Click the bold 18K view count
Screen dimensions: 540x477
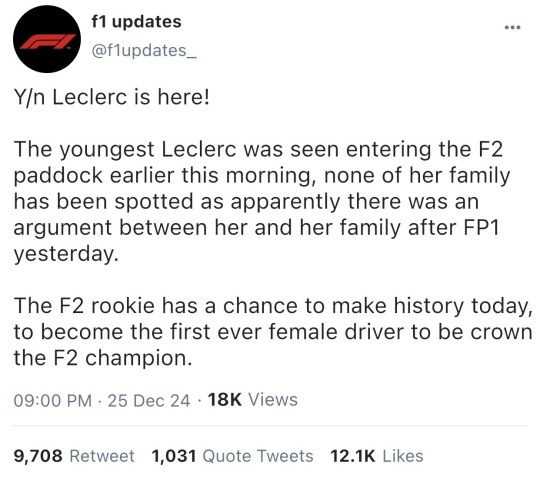tap(225, 400)
